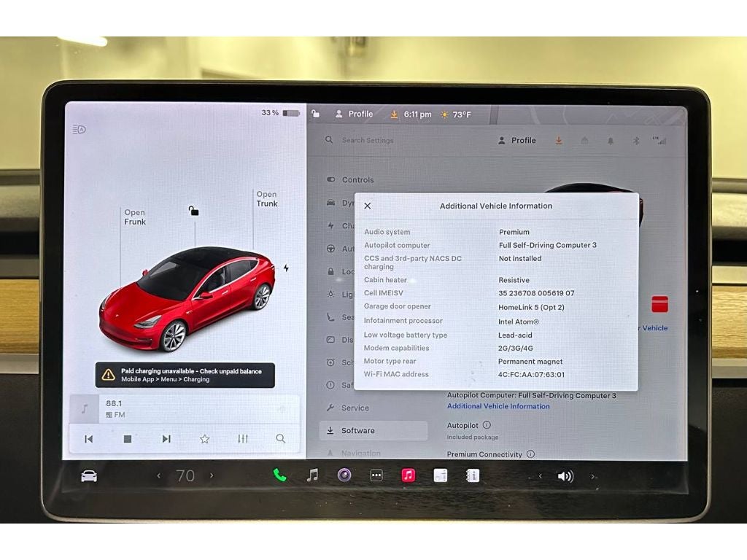Tap the 33 % battery indicator
Screen dimensions: 747x560
point(280,113)
